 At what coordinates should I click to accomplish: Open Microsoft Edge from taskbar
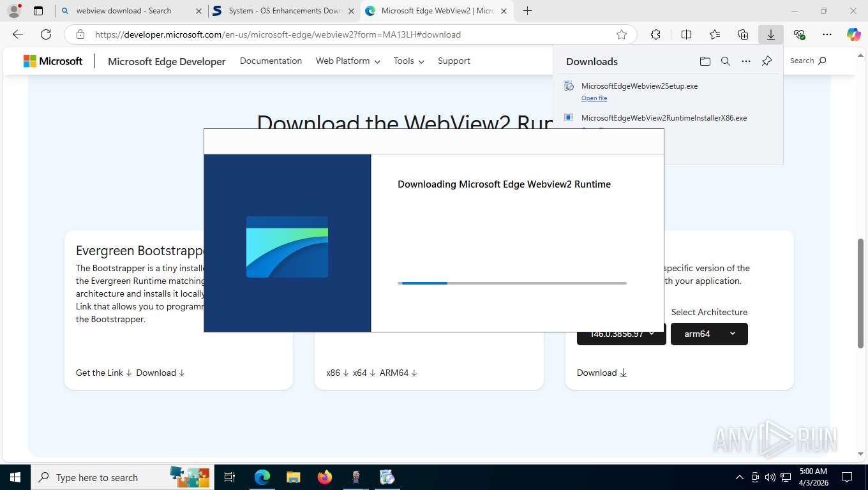coord(262,477)
